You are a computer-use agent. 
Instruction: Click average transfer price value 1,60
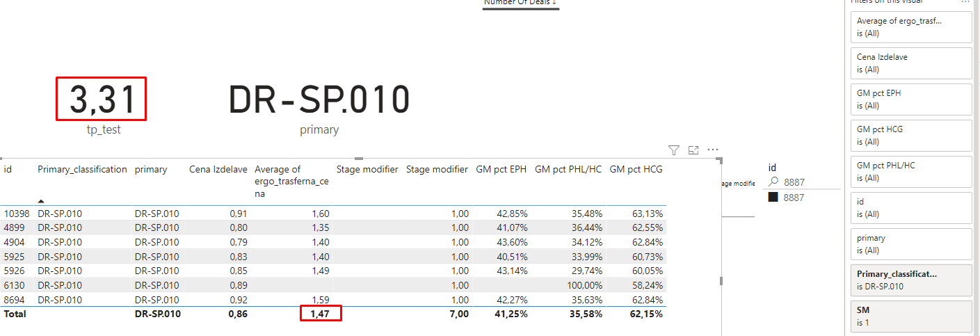point(321,214)
